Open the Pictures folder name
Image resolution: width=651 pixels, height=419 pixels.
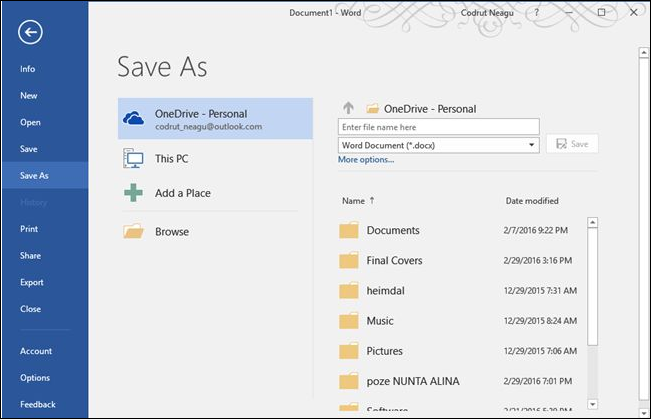(384, 351)
